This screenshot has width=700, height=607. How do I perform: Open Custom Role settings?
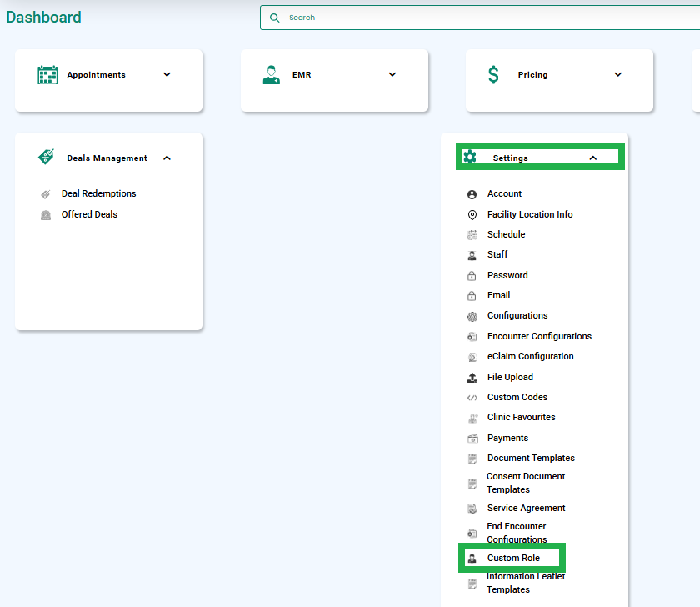point(512,558)
